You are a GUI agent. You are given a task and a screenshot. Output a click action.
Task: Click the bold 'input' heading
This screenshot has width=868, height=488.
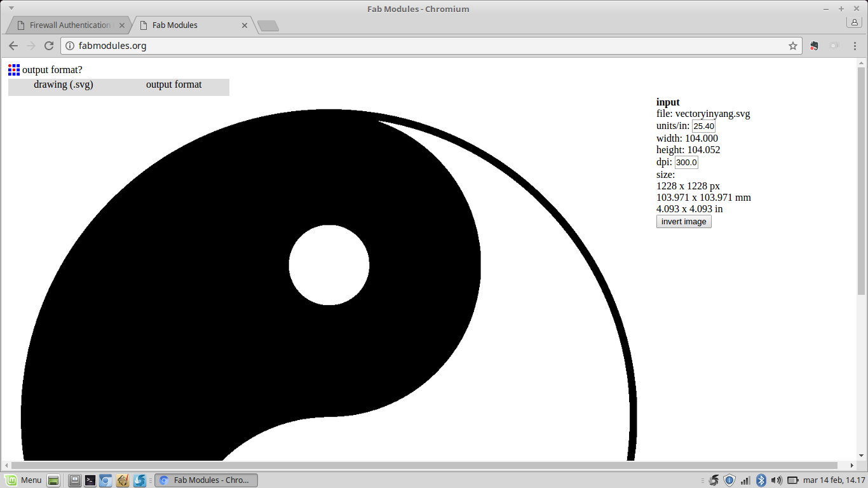tap(668, 102)
